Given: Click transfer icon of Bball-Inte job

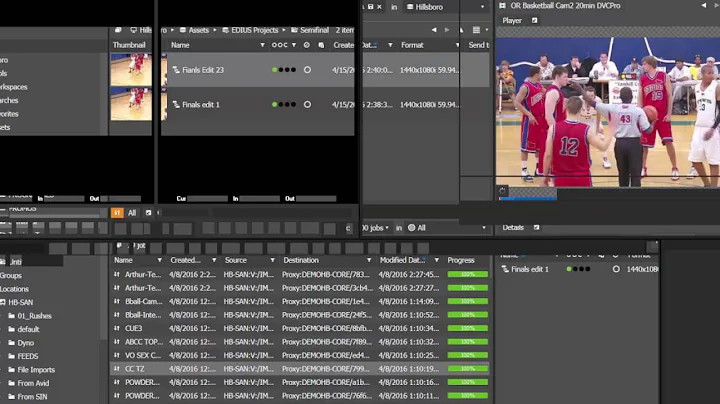Looking at the screenshot, I should 117,315.
